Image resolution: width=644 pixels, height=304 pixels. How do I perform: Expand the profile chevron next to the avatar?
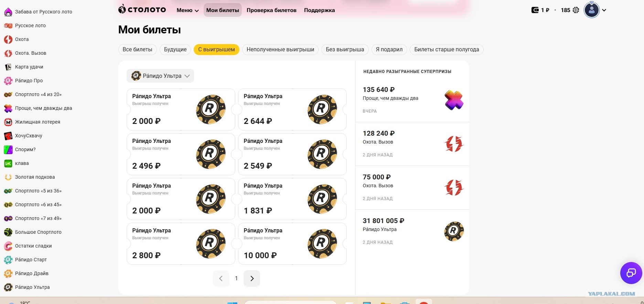[x=604, y=10]
